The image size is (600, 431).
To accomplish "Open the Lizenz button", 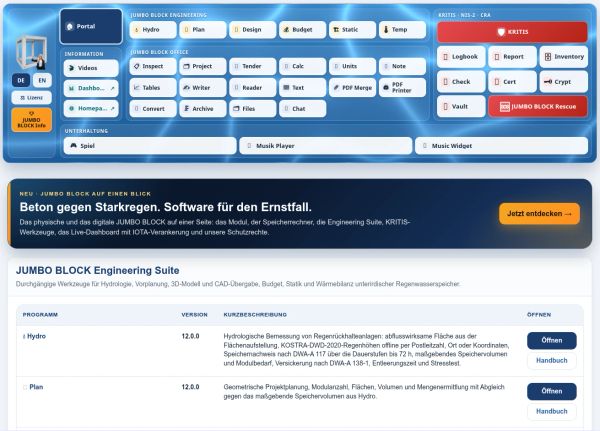I will point(32,98).
